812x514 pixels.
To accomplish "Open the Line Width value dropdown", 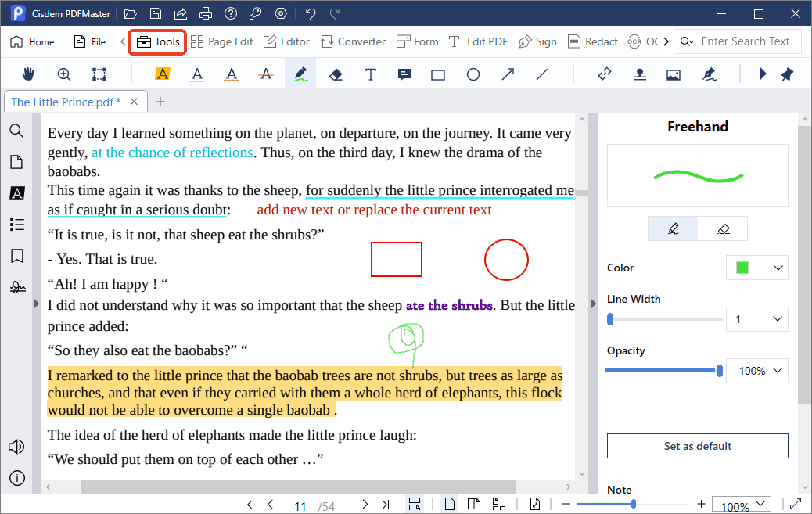I will click(756, 319).
